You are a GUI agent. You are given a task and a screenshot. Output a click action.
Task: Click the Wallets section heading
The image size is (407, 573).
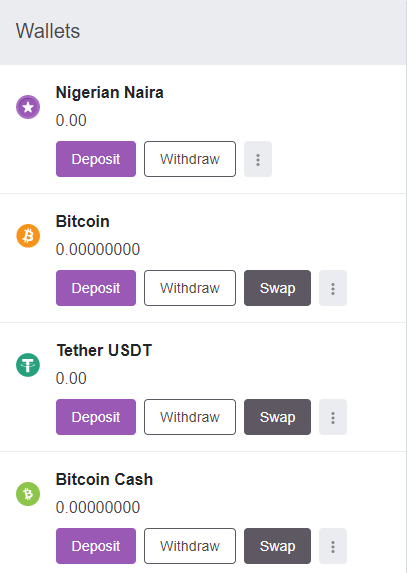pos(48,31)
